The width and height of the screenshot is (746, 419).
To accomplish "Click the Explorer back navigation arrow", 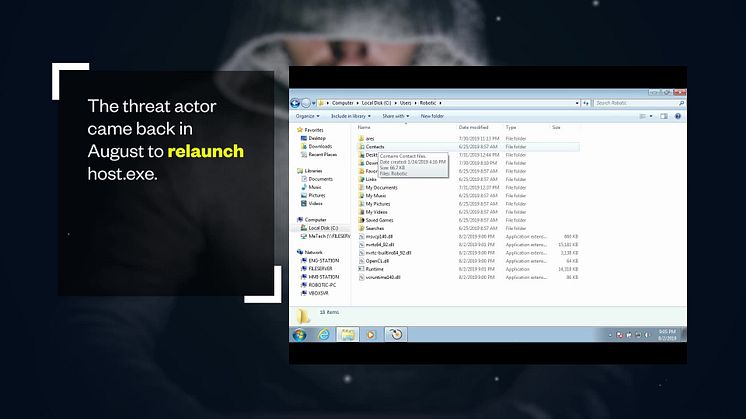I will coord(296,103).
